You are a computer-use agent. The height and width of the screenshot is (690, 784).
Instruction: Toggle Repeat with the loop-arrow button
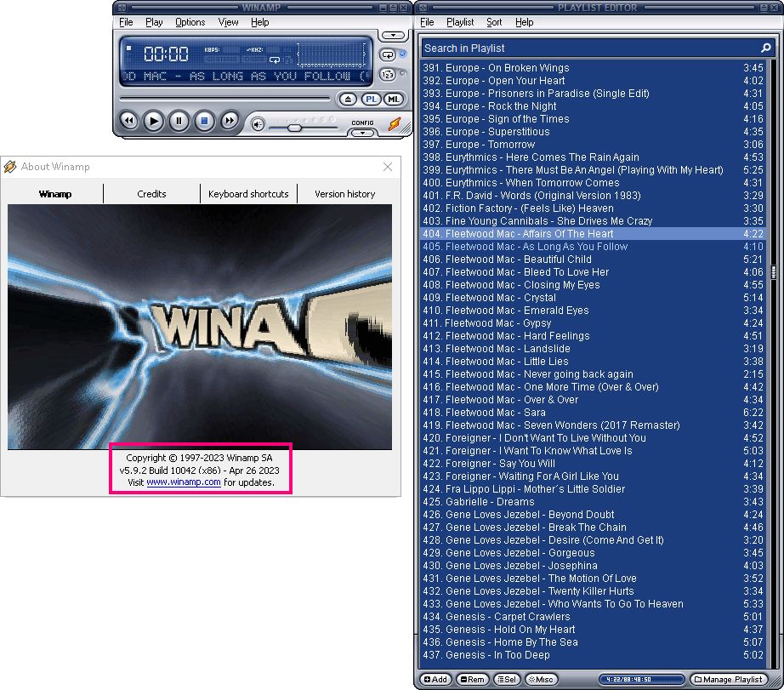[x=388, y=55]
